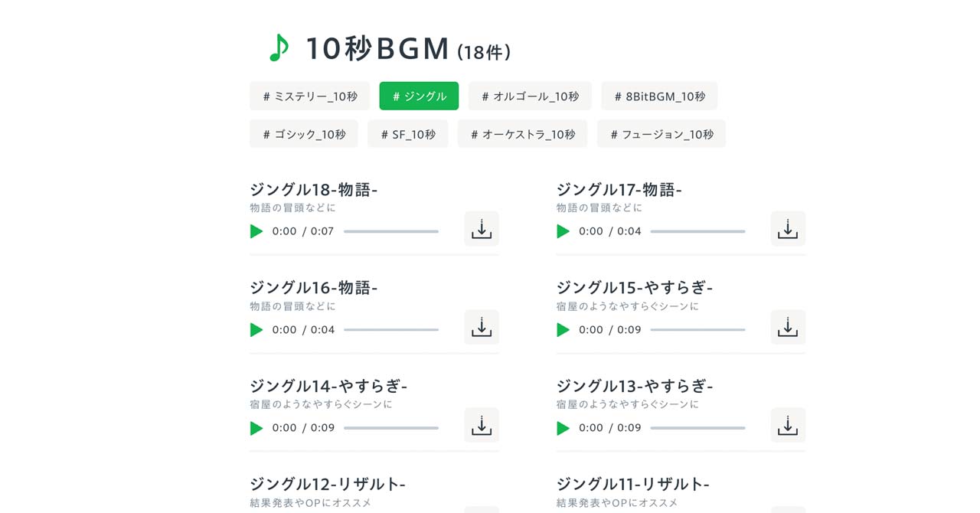Play the ジングル13-やすらぎ- jingle
This screenshot has width=980, height=513.
click(563, 428)
